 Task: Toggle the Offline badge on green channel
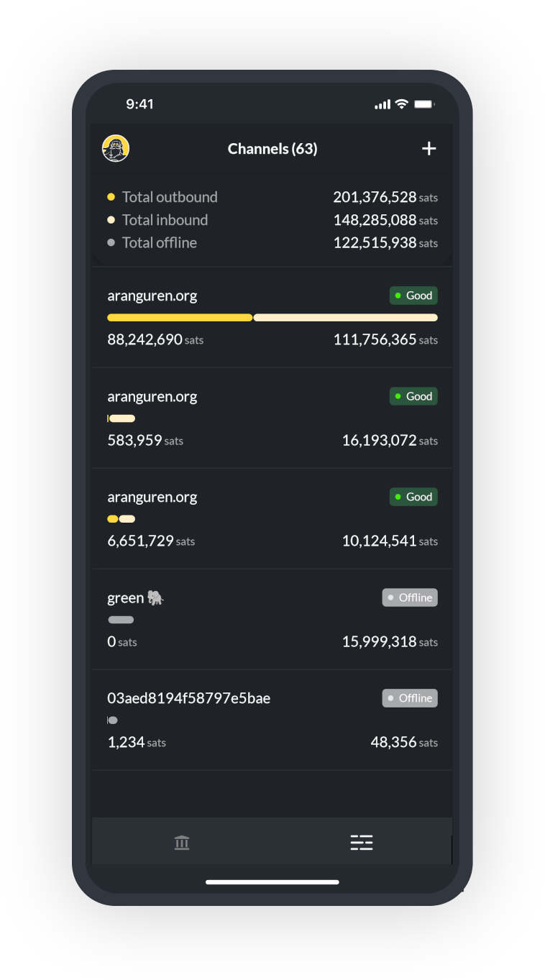tap(410, 597)
